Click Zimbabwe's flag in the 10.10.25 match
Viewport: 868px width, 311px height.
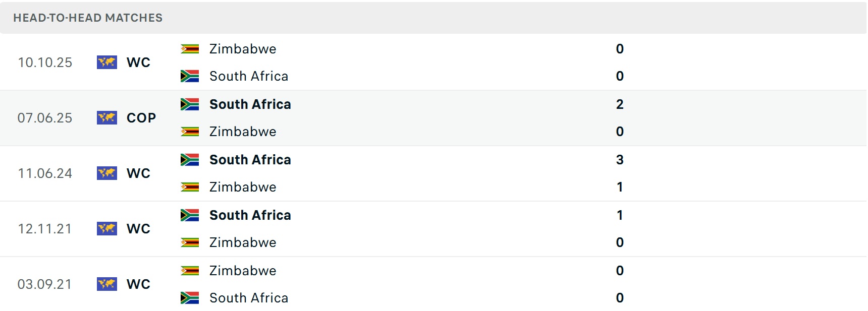coord(190,49)
